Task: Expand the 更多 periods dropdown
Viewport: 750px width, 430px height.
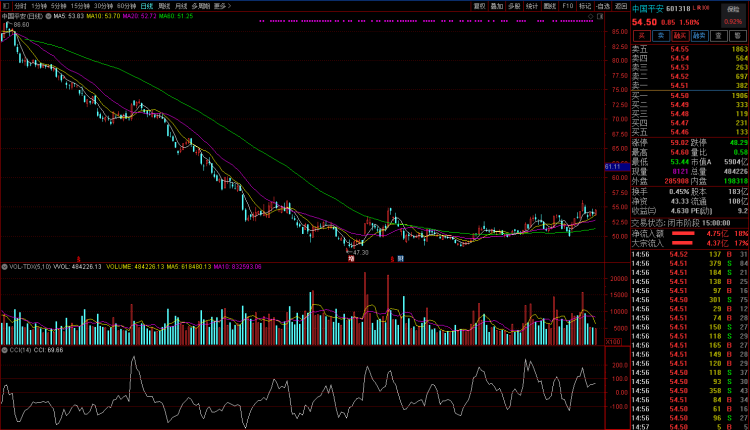Action: (221, 5)
